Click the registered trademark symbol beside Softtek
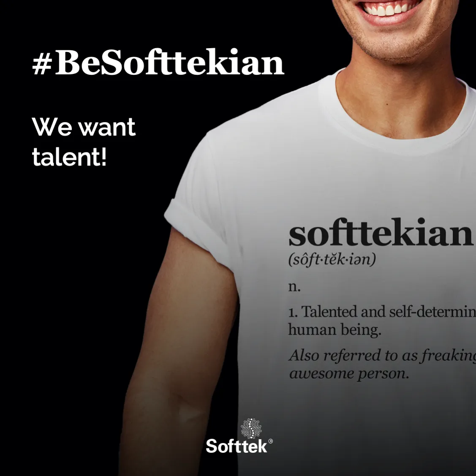 coord(270,441)
